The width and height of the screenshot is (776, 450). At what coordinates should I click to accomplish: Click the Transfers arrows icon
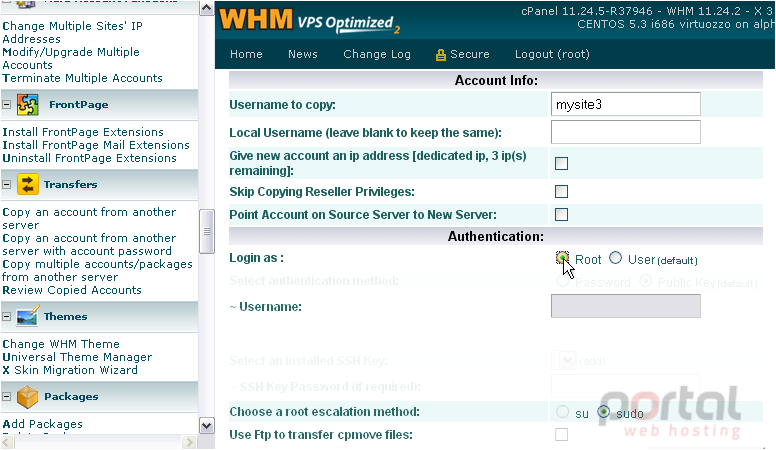click(28, 184)
